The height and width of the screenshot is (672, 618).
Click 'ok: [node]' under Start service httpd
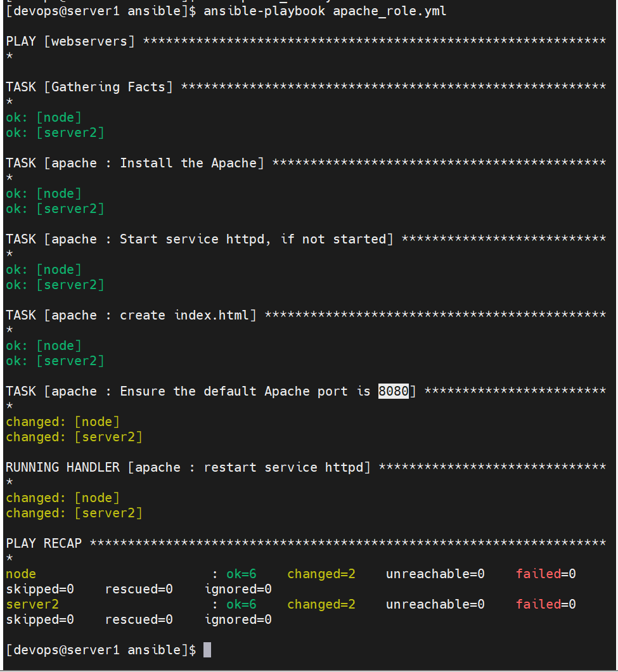(43, 269)
